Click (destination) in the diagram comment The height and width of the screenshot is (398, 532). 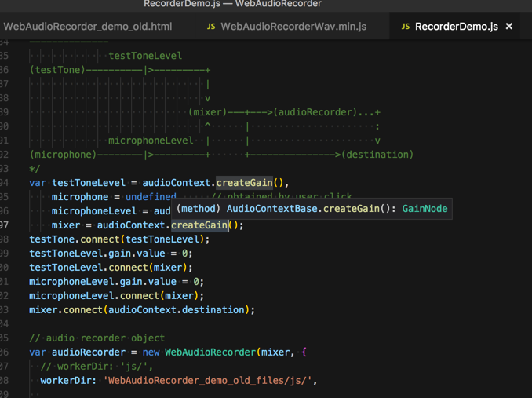pyautogui.click(x=377, y=155)
